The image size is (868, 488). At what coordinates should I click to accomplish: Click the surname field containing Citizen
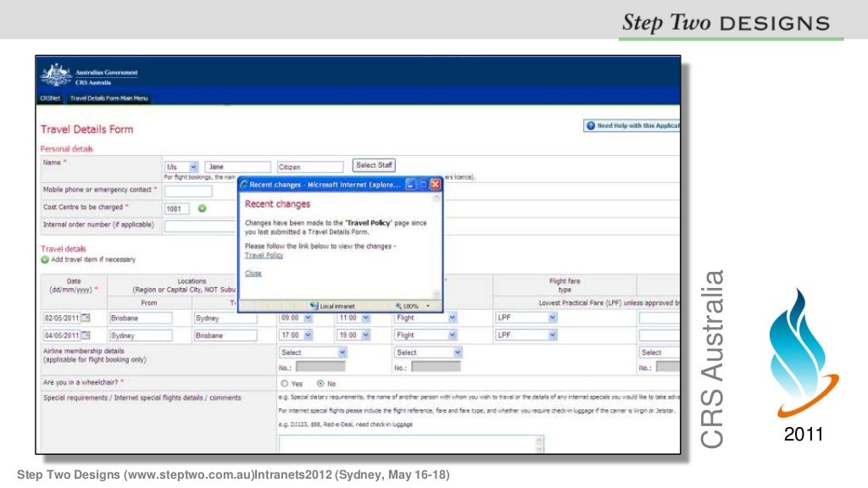(310, 167)
